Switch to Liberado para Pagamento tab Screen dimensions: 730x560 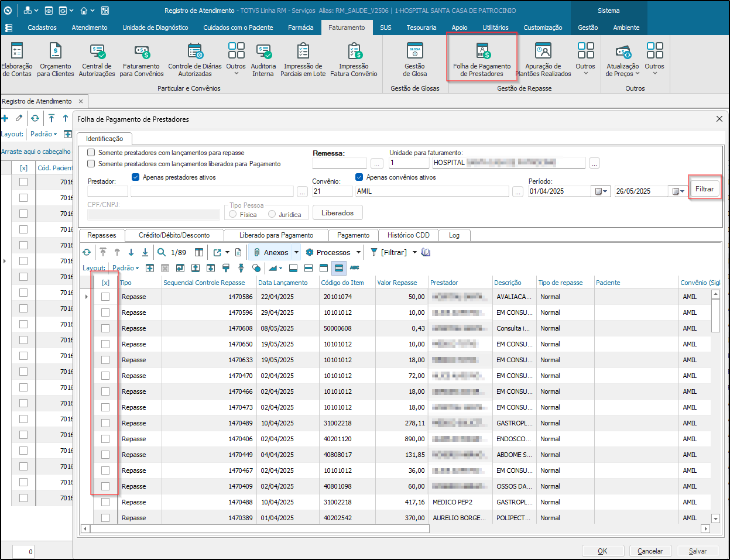click(276, 235)
